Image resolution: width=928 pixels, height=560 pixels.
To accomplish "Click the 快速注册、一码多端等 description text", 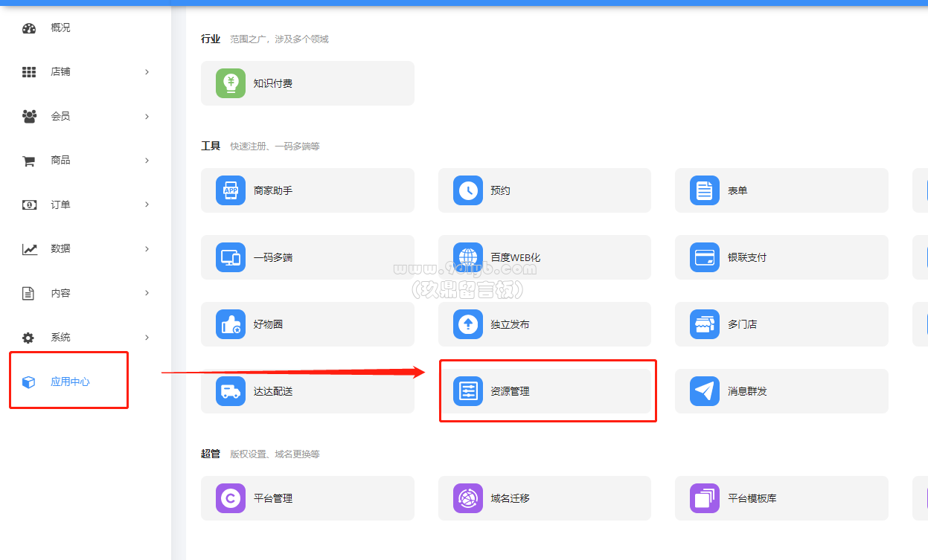I will 275,147.
